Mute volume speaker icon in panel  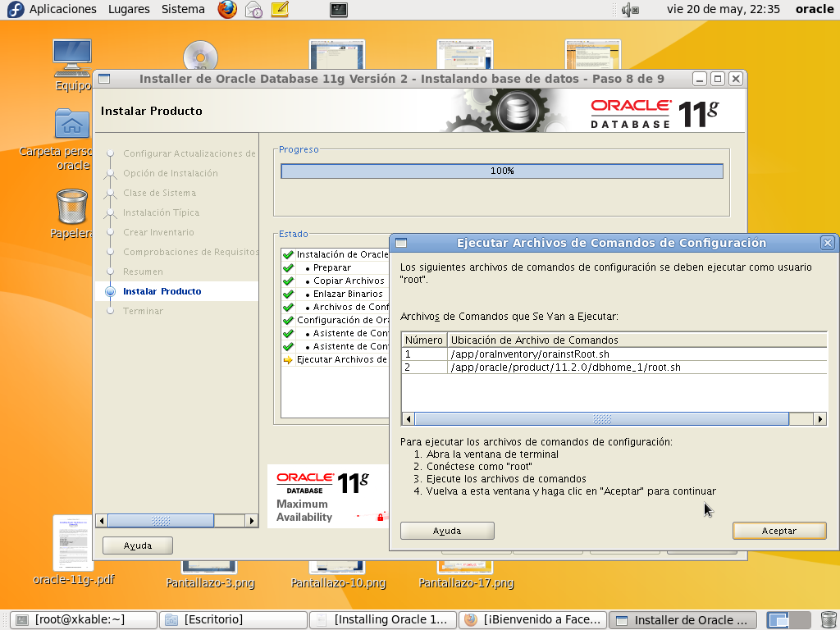coord(629,10)
